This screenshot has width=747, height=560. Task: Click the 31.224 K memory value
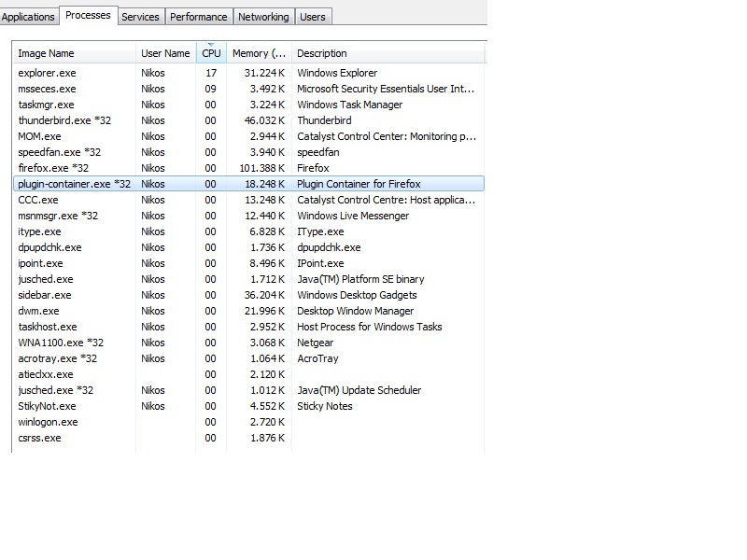pyautogui.click(x=264, y=73)
